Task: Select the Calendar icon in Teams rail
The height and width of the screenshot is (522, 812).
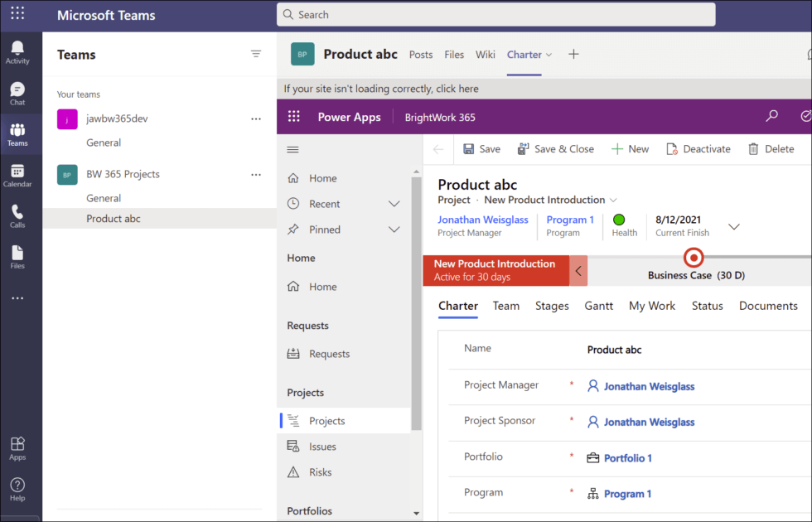Action: pyautogui.click(x=18, y=176)
